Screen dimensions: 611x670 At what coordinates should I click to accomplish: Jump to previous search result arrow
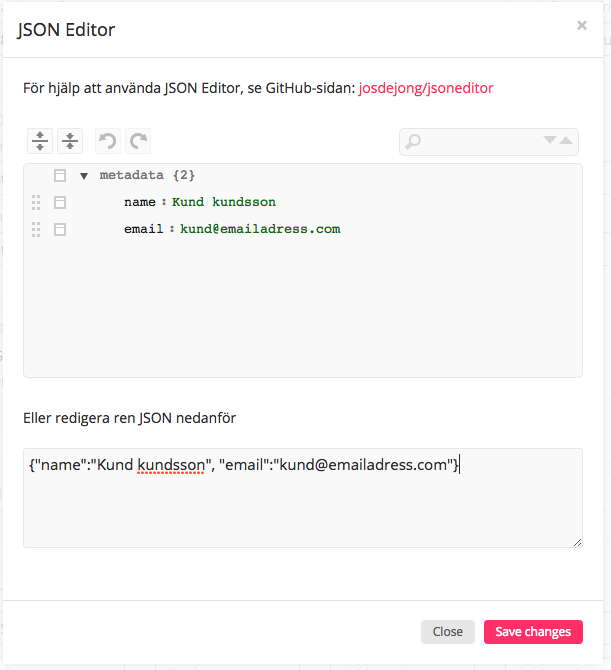coord(566,140)
